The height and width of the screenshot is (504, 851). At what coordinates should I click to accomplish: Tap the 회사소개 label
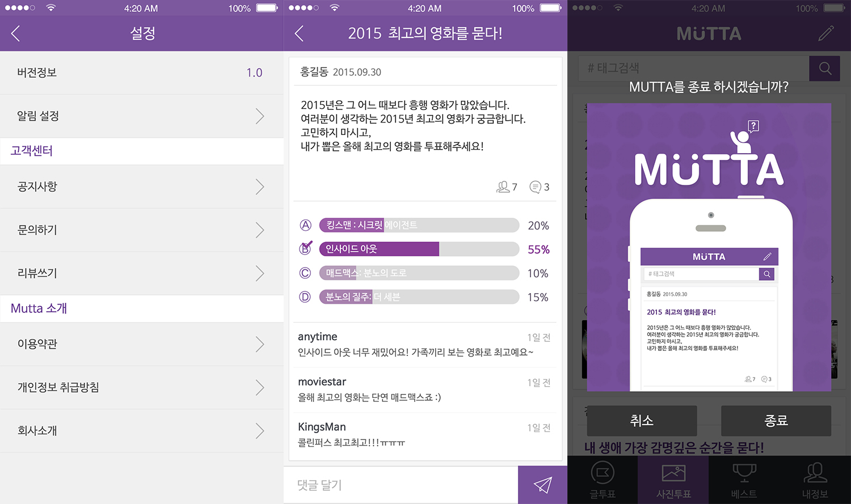(x=37, y=431)
